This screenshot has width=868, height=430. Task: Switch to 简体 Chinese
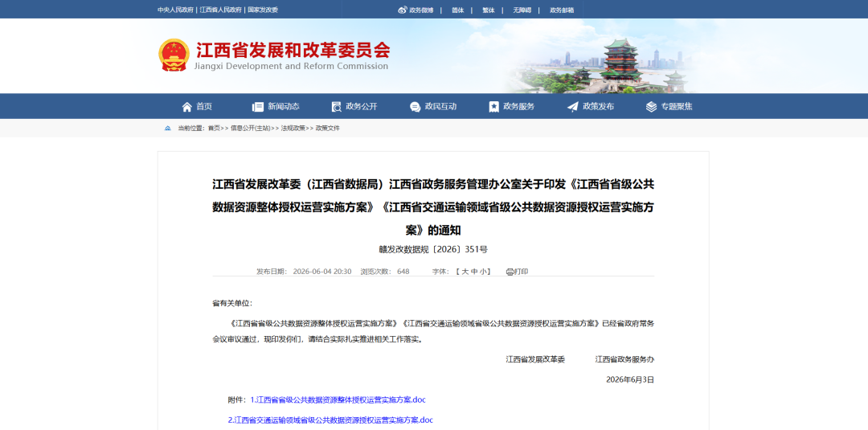[x=457, y=10]
